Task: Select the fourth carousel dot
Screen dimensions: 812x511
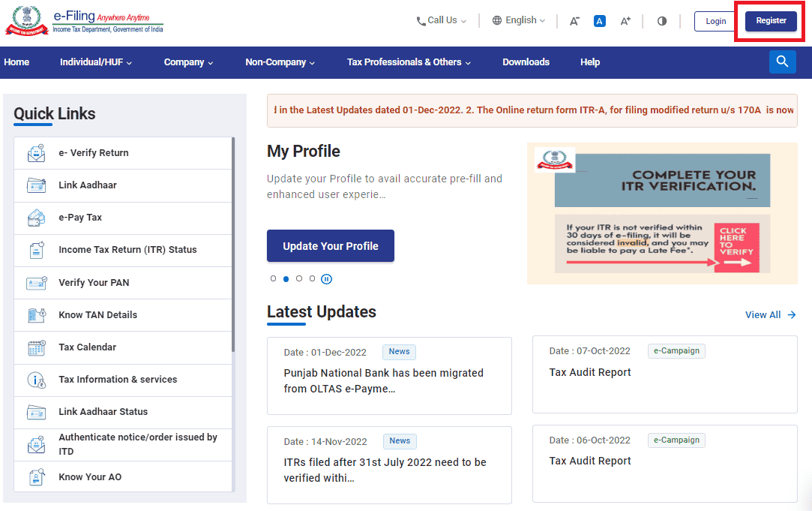Action: point(312,279)
